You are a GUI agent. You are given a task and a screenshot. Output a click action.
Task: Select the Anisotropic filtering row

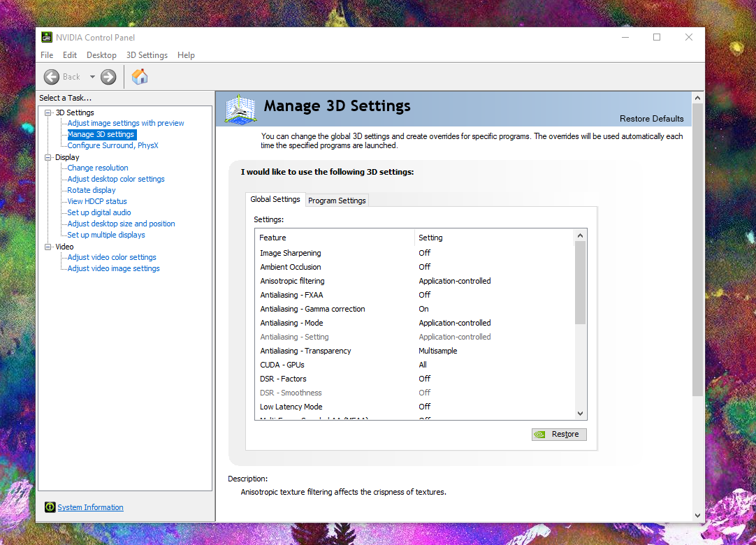point(415,281)
